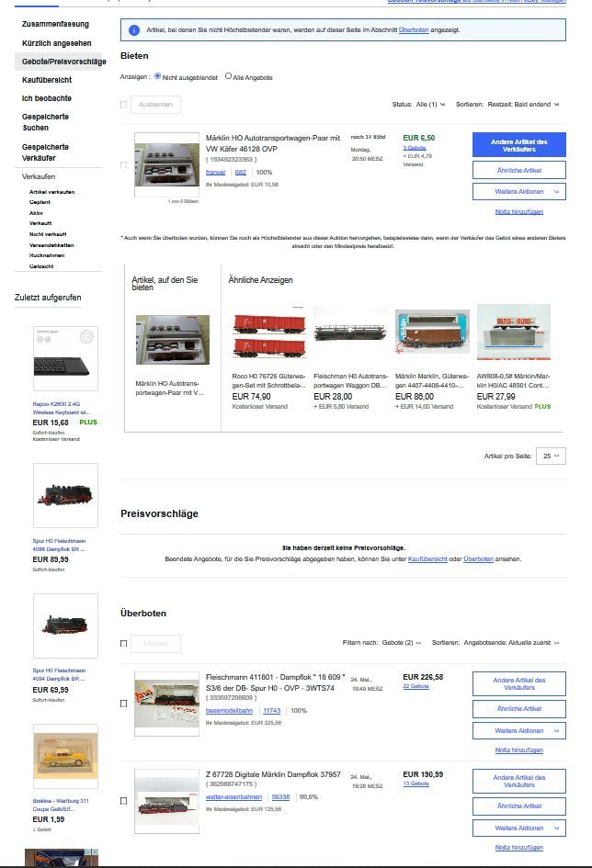Click 'Notiz hinzufügen' under the Märklin 37957 listing
This screenshot has width=592, height=868.
pos(518,847)
